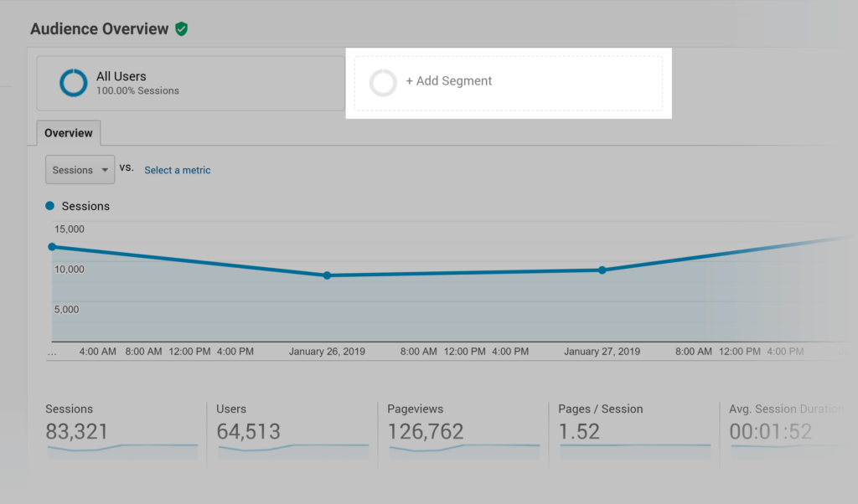Open the Sessions metric dropdown
858x504 pixels.
pyautogui.click(x=80, y=169)
